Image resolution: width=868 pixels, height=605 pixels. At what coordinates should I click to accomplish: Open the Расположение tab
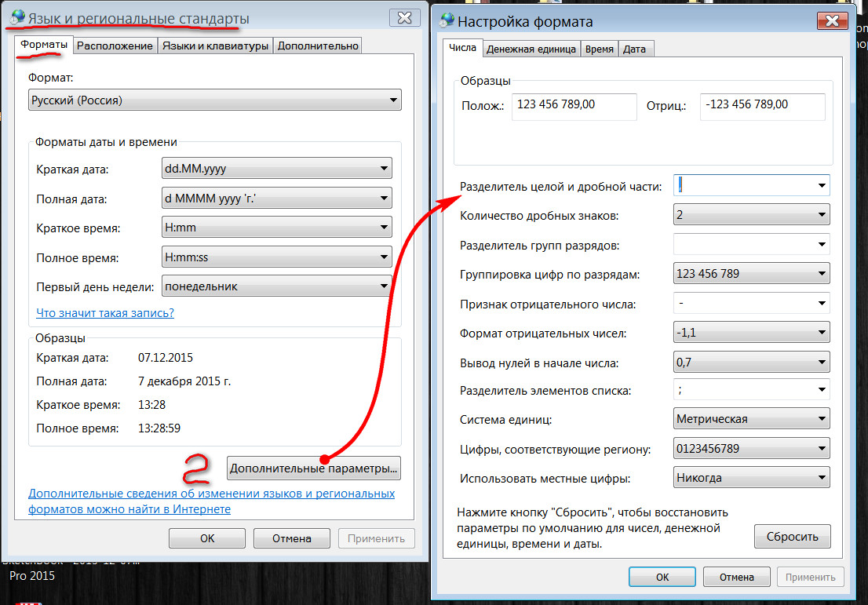coord(115,46)
